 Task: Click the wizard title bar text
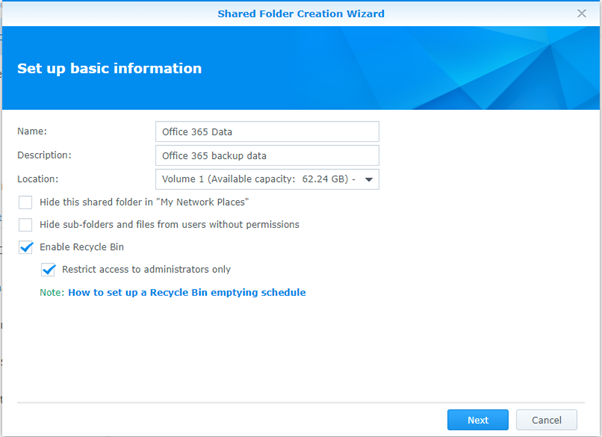click(300, 13)
